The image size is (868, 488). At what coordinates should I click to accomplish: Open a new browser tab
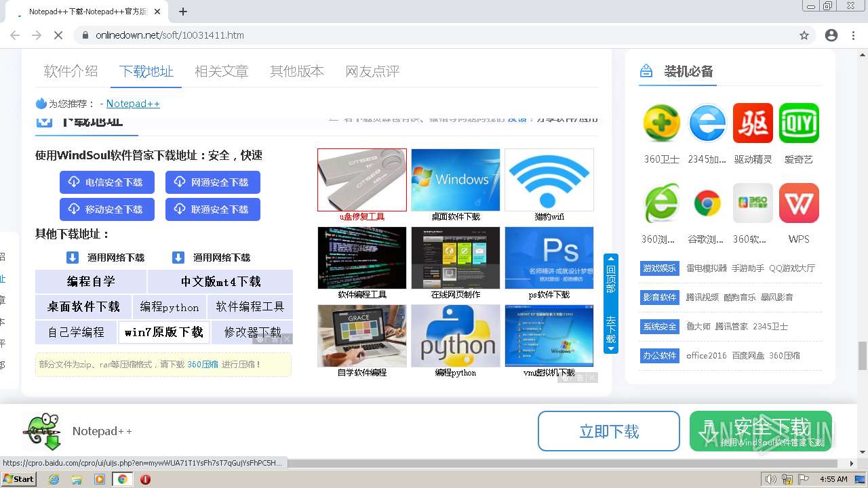pos(183,12)
